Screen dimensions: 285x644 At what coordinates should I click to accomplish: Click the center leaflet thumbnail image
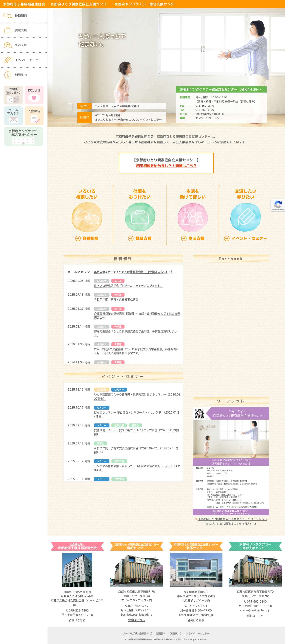pyautogui.click(x=231, y=461)
